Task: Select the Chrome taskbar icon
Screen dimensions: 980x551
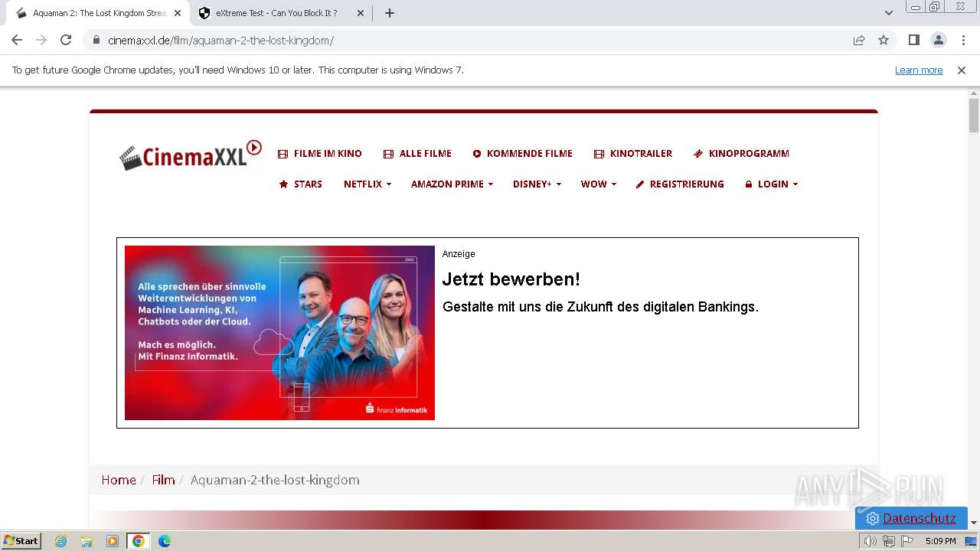Action: click(139, 541)
